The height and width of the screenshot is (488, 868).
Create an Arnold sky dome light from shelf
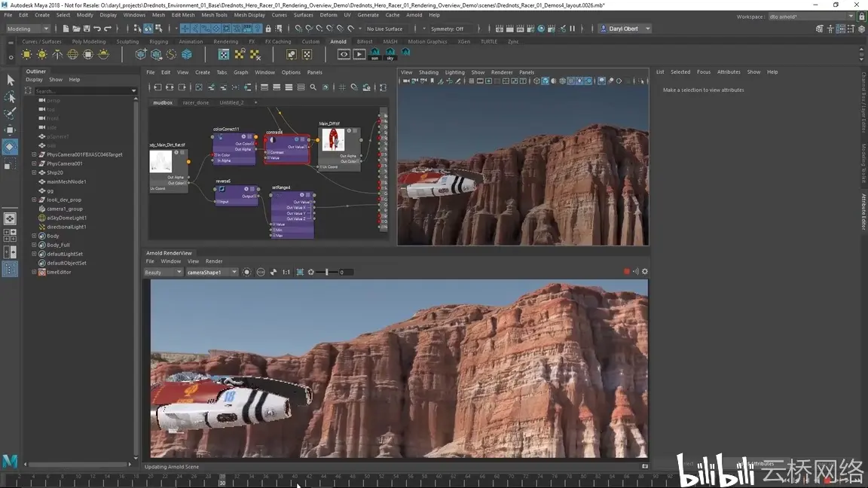click(73, 54)
